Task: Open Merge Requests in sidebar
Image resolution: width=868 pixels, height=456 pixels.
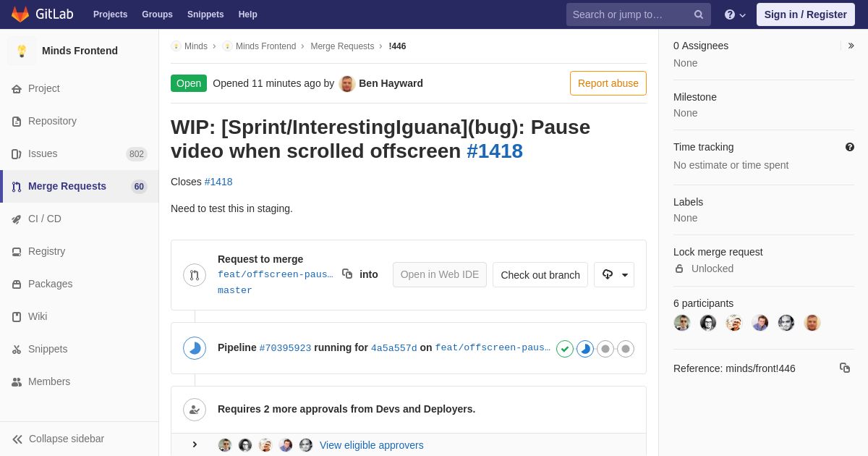Action: pos(80,186)
